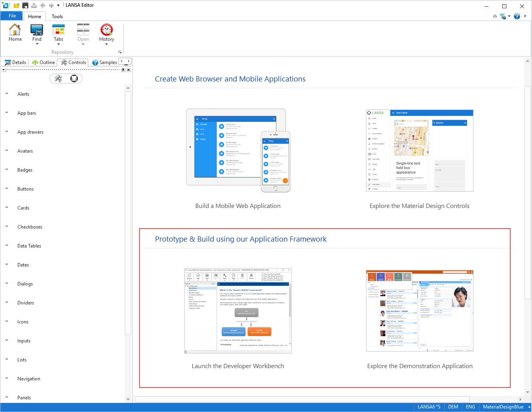Click the ribbon options monitor icon
The image size is (532, 412).
pyautogui.click(x=503, y=16)
